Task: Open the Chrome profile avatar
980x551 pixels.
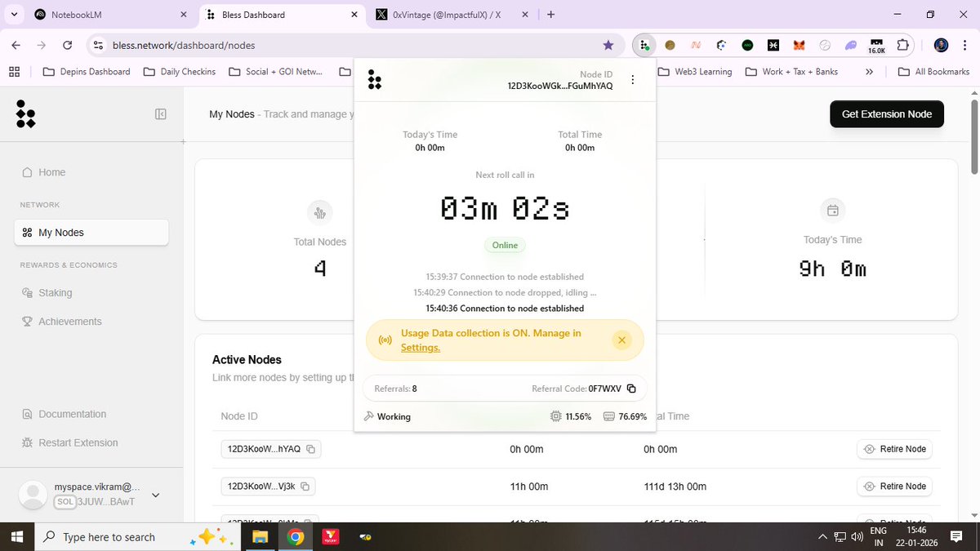Action: 941,45
